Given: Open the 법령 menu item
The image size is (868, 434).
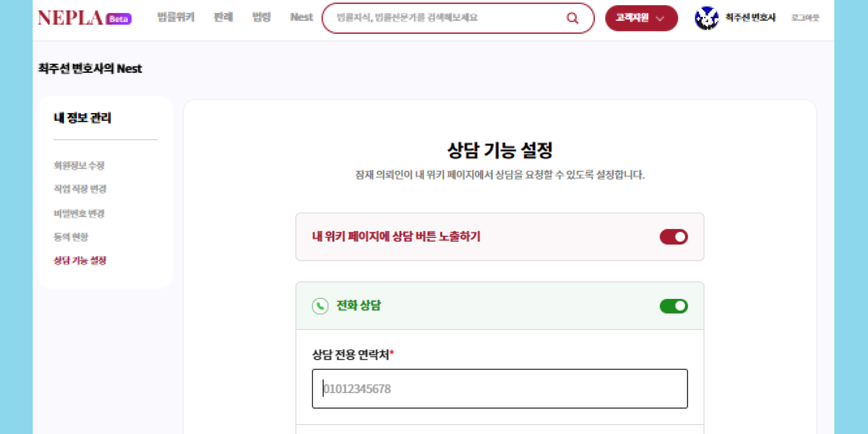Looking at the screenshot, I should 262,17.
